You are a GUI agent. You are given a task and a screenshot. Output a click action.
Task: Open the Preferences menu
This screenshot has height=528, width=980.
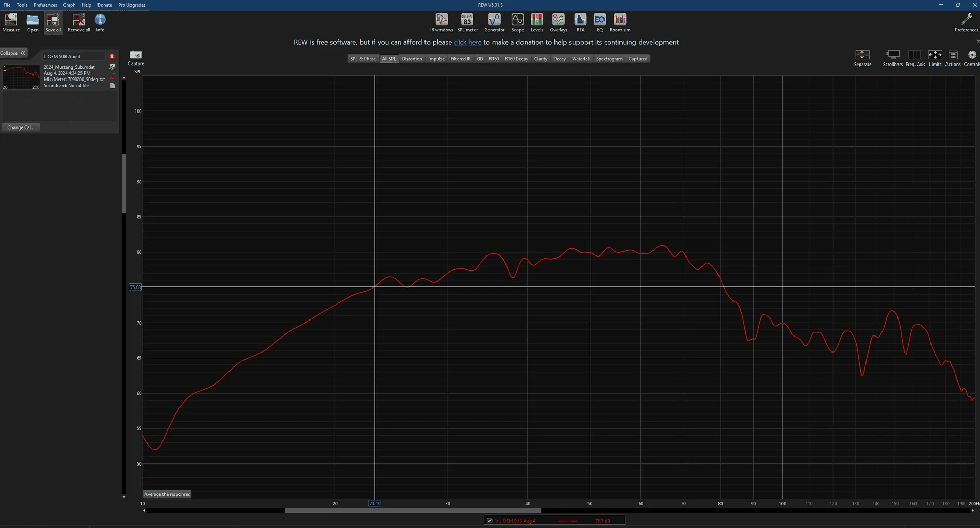click(x=45, y=5)
